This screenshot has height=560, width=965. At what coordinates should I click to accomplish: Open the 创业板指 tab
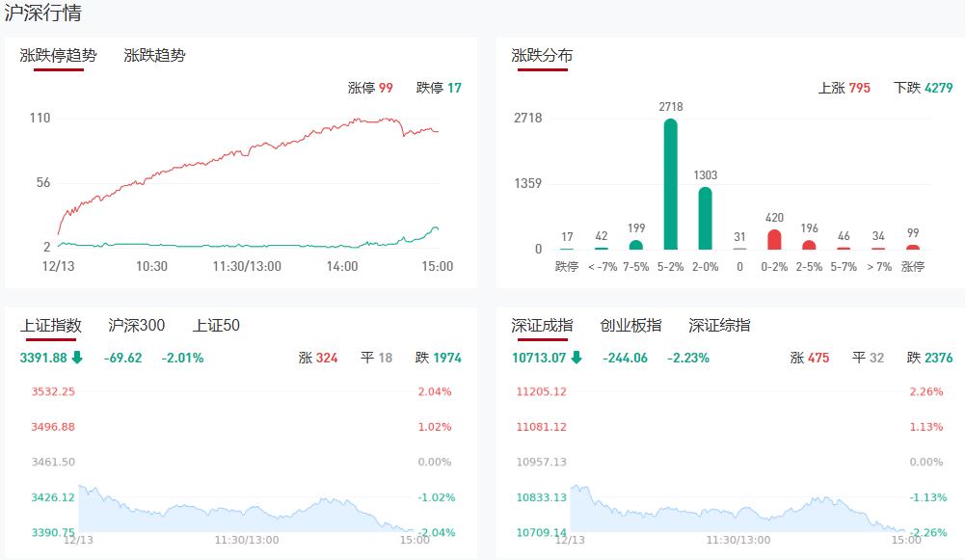630,326
